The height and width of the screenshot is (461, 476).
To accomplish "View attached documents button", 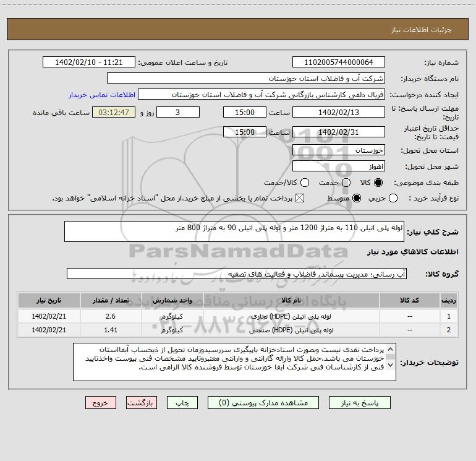I will pyautogui.click(x=263, y=403).
